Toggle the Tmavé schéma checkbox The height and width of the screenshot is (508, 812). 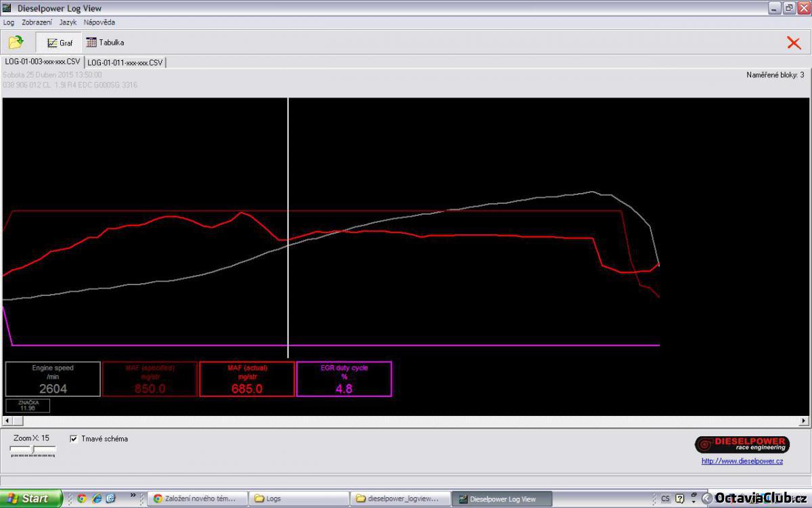pos(74,439)
